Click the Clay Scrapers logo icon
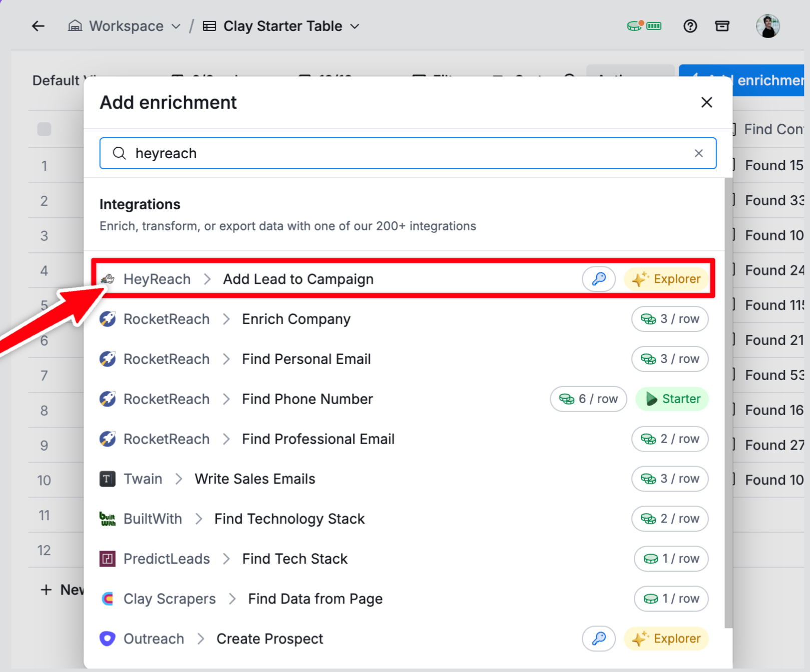The width and height of the screenshot is (810, 672). tap(107, 599)
